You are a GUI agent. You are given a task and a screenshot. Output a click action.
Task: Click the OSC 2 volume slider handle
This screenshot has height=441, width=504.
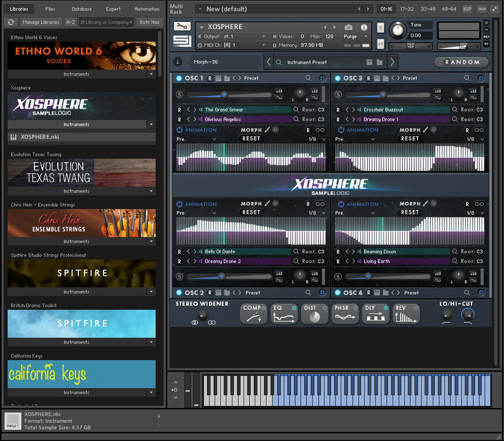click(x=221, y=276)
